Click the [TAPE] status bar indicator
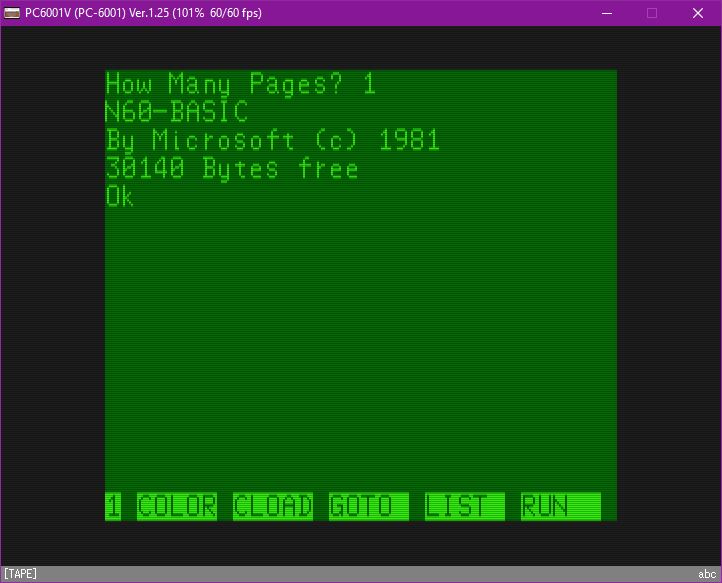 point(20,574)
